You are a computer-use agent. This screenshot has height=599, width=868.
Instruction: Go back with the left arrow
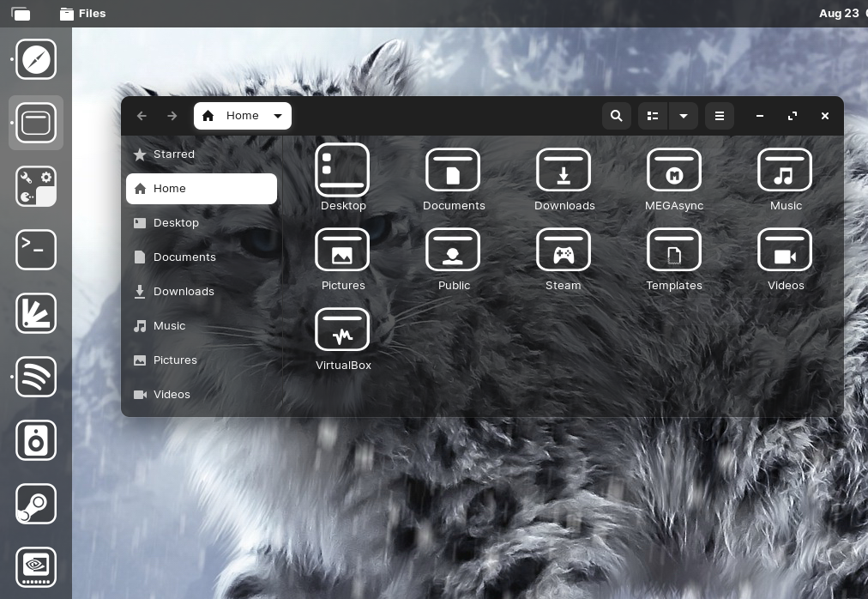(142, 116)
